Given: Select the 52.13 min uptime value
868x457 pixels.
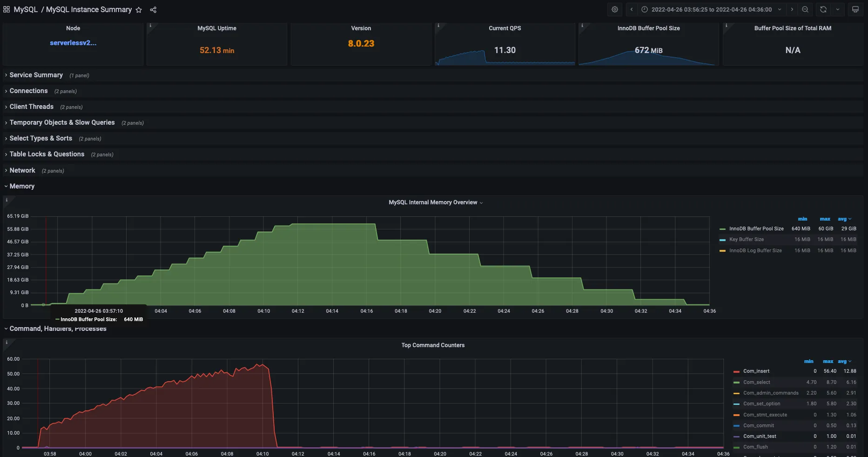Looking at the screenshot, I should pyautogui.click(x=217, y=50).
